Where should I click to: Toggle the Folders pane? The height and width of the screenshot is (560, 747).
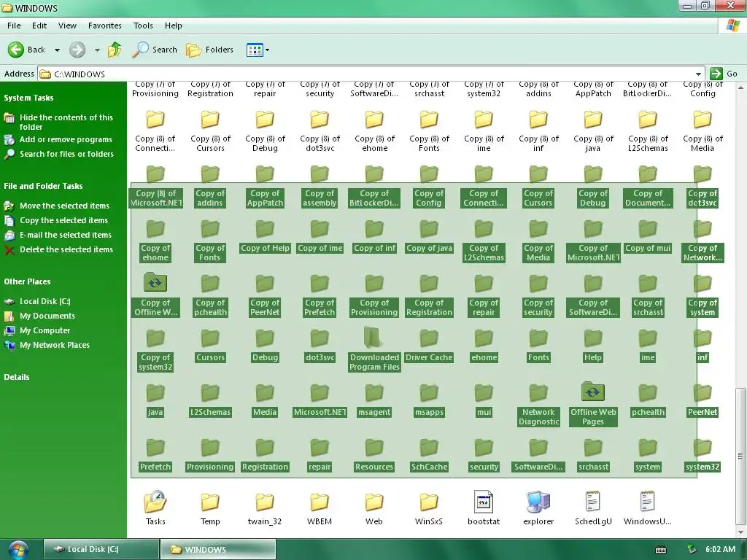tap(209, 50)
